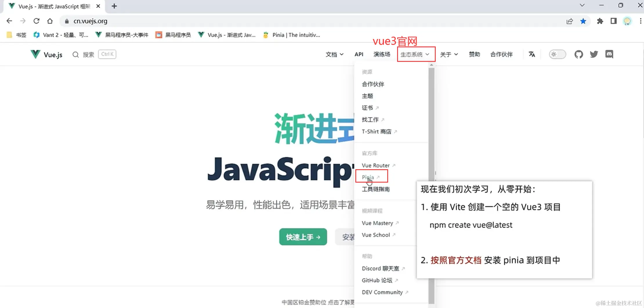Viewport: 644px width, 308px height.
Task: Open the Chrome three-dot menu
Action: tap(641, 21)
